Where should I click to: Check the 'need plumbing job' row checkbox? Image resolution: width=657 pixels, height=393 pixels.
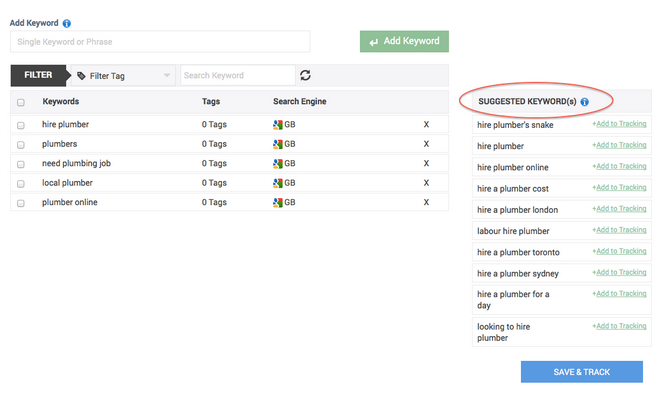click(21, 164)
